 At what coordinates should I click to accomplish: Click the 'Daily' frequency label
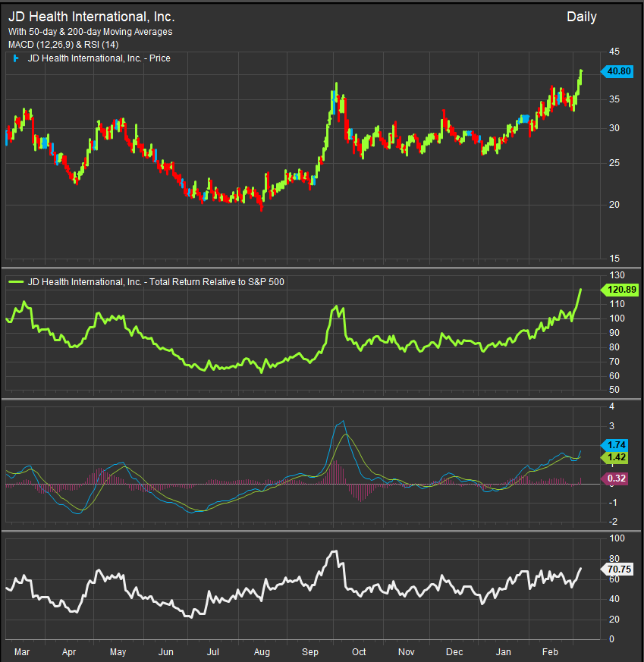click(x=582, y=17)
